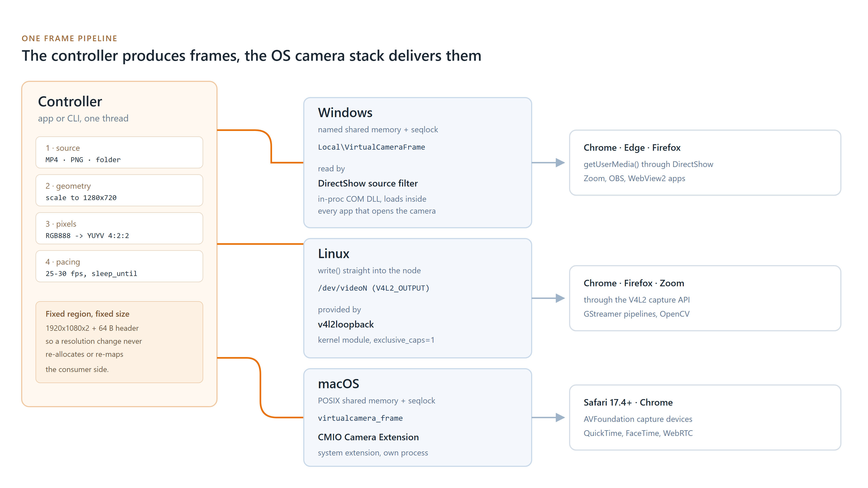Viewport: 868px width, 488px height.
Task: Select 'through the V4L2 capture API' text
Action: pyautogui.click(x=637, y=300)
